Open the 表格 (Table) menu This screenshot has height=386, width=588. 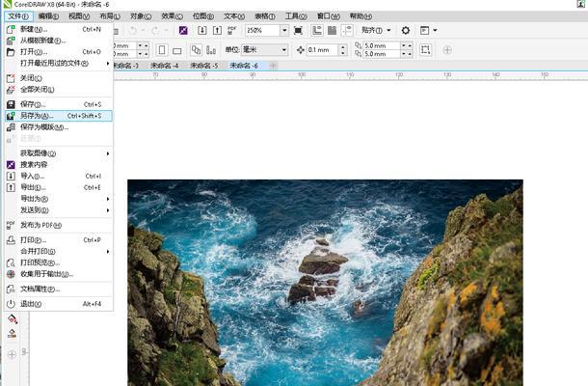[265, 16]
